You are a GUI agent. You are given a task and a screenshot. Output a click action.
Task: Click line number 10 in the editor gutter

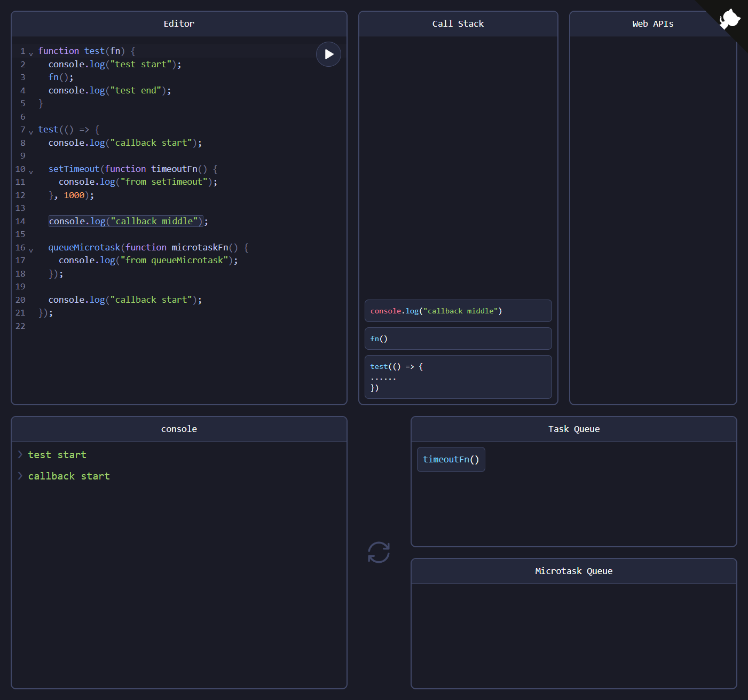(x=20, y=169)
